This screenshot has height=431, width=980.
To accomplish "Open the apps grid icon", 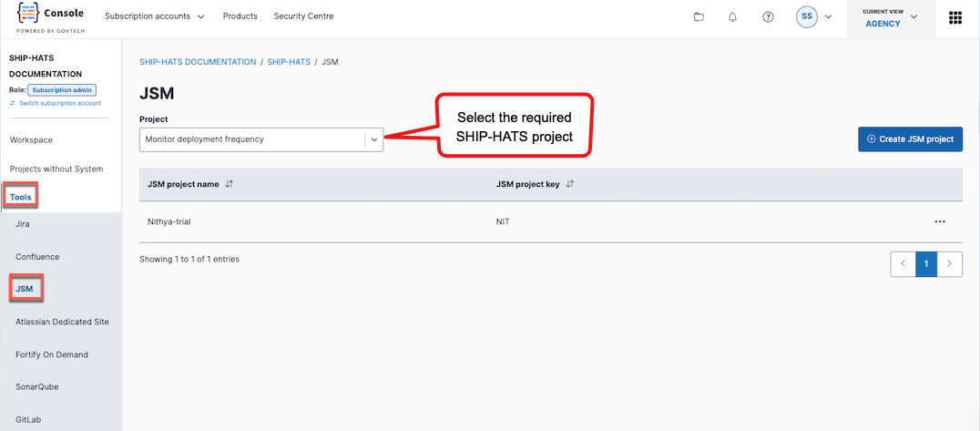I will pos(955,17).
